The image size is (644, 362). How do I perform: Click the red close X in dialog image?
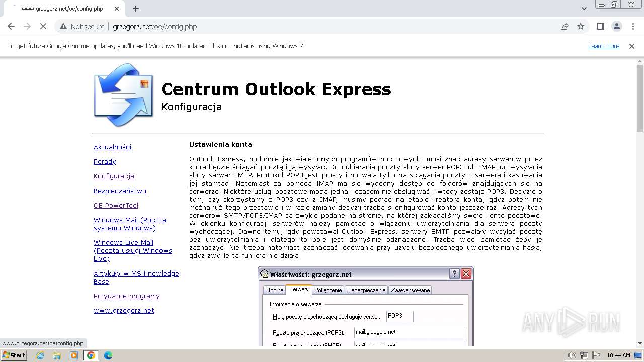[x=466, y=274]
